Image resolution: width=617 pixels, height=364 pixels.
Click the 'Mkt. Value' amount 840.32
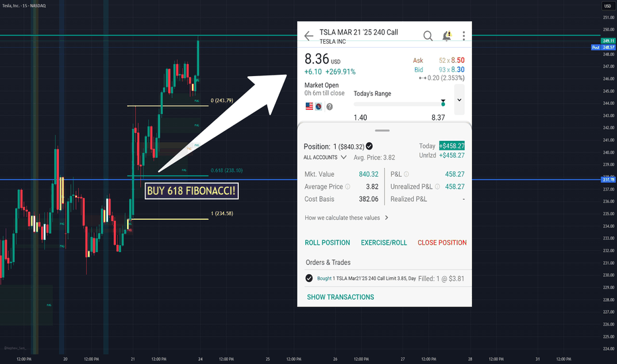[368, 174]
